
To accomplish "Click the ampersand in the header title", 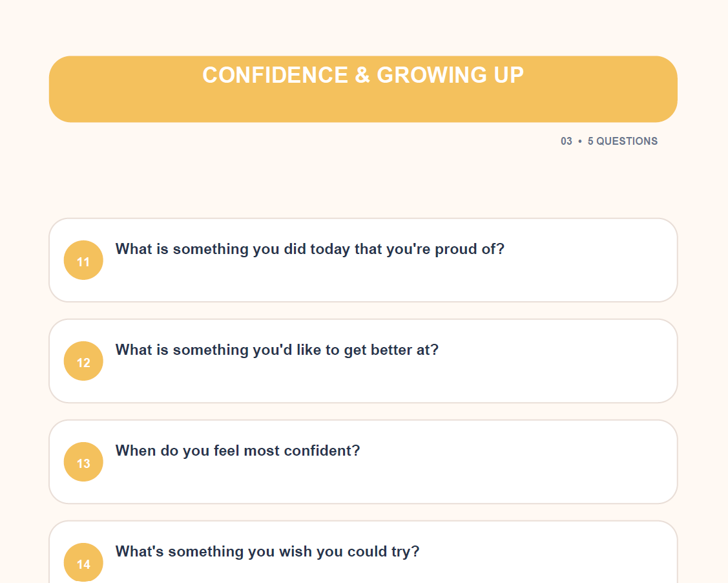I will 362,75.
